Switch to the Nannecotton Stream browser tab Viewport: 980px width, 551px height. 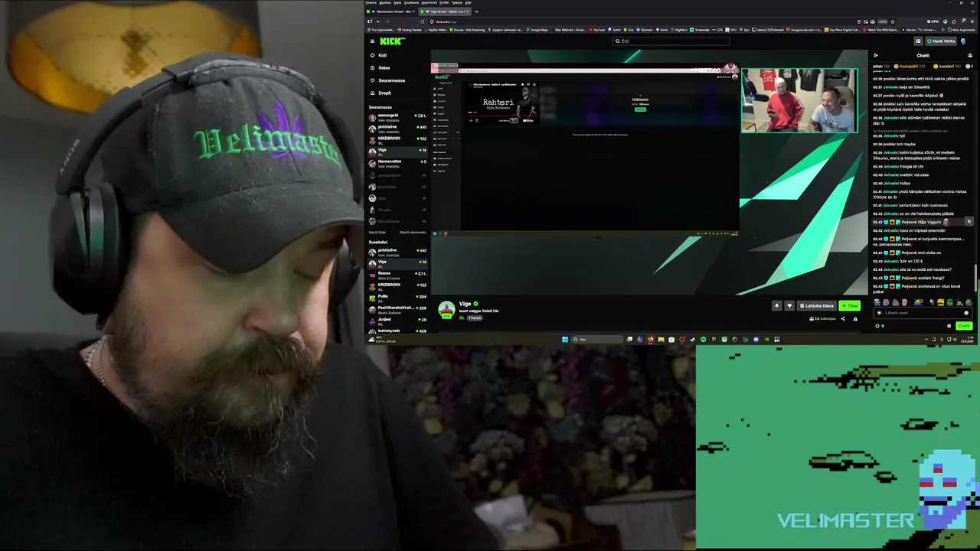pos(391,11)
